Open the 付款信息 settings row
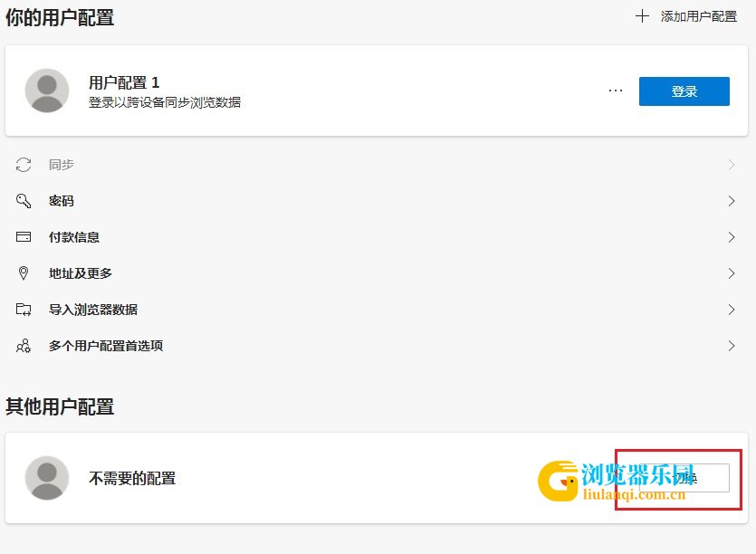This screenshot has width=756, height=554. click(376, 237)
